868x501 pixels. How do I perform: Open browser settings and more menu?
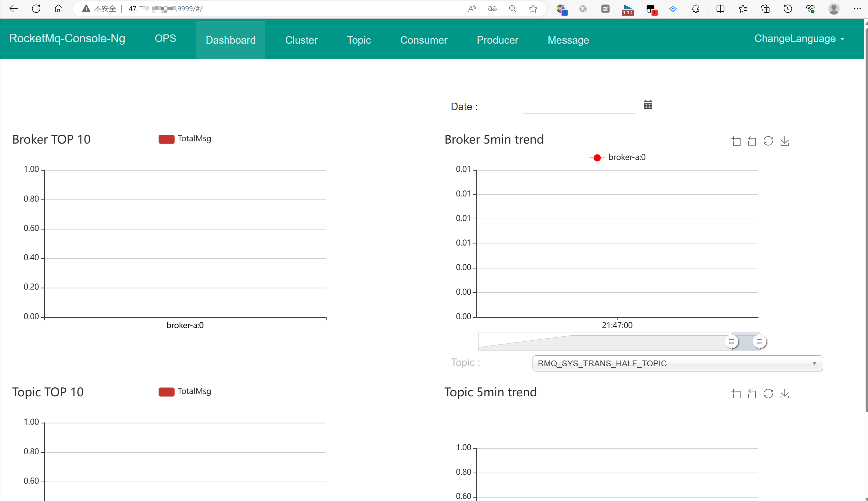(x=857, y=9)
